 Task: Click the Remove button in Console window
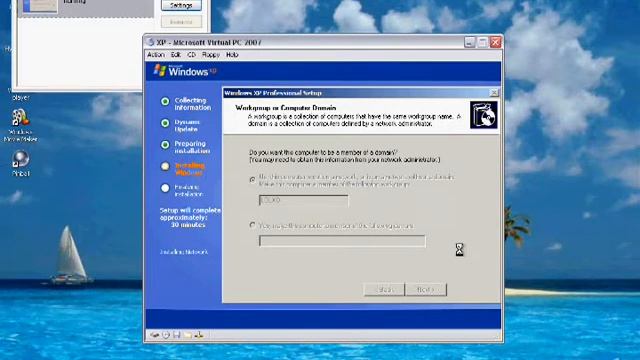pos(181,22)
